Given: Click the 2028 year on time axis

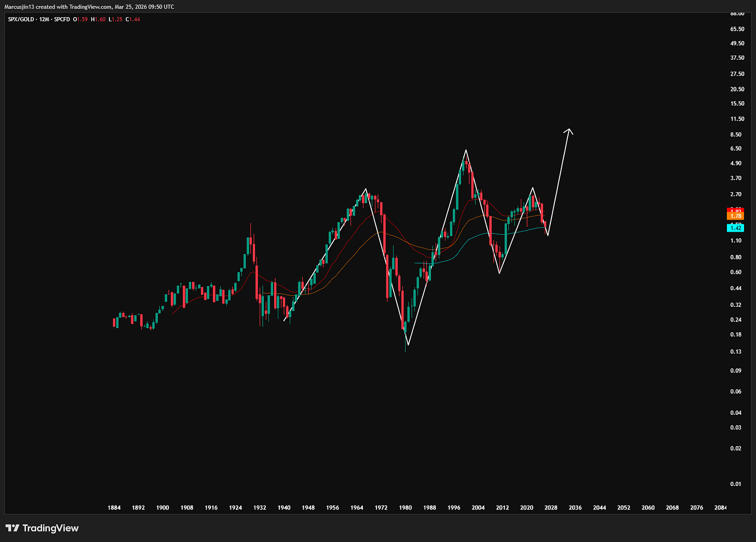Looking at the screenshot, I should pos(551,508).
